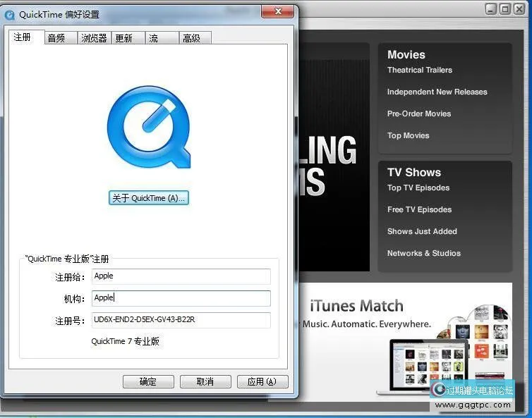Image resolution: width=532 pixels, height=418 pixels.
Task: Select the 更新 tab
Action: (124, 38)
